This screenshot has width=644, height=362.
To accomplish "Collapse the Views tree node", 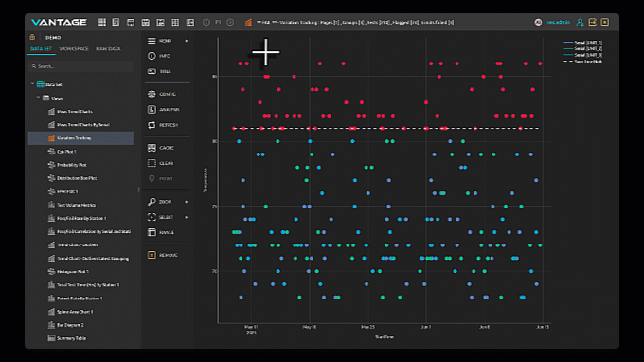I will pyautogui.click(x=38, y=98).
